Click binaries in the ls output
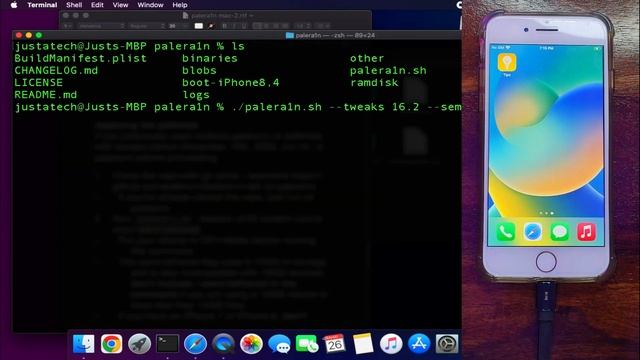 [210, 58]
